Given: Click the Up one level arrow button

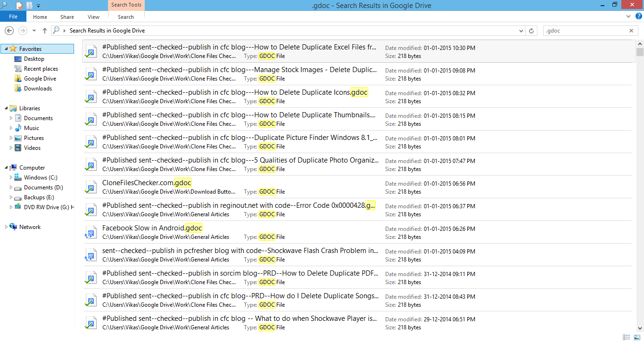Looking at the screenshot, I should point(45,30).
